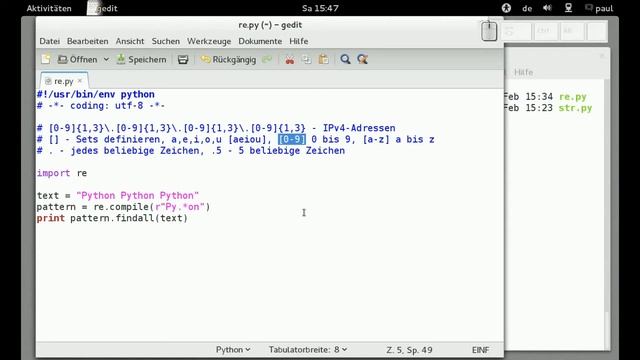Image resolution: width=640 pixels, height=360 pixels.
Task: Save file using Speichern button
Action: pyautogui.click(x=142, y=60)
